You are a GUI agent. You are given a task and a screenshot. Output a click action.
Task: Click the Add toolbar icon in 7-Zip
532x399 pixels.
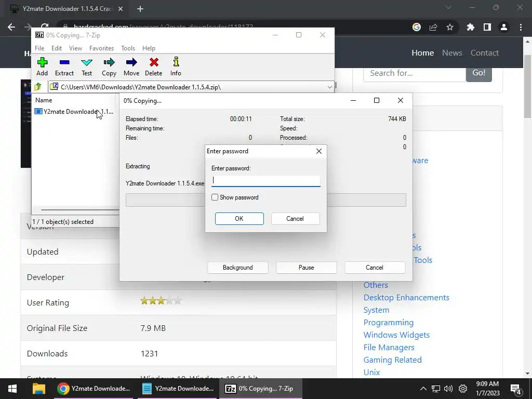point(42,66)
